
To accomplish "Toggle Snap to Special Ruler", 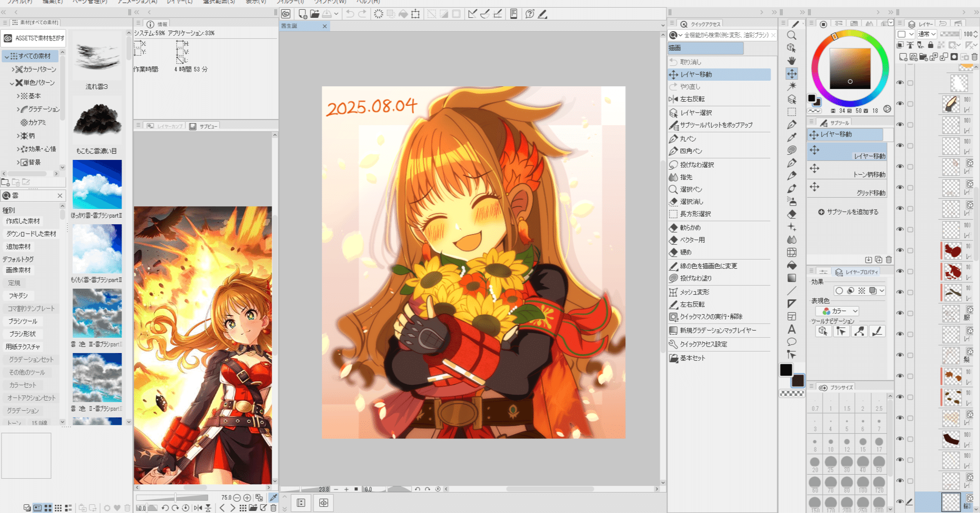I will pos(485,14).
